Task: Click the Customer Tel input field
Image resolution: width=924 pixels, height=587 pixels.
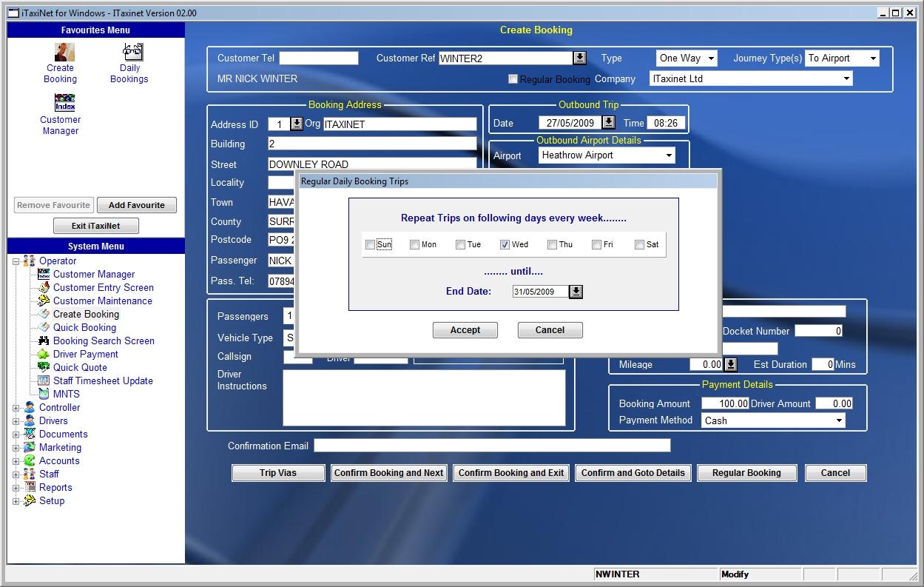Action: [x=319, y=58]
